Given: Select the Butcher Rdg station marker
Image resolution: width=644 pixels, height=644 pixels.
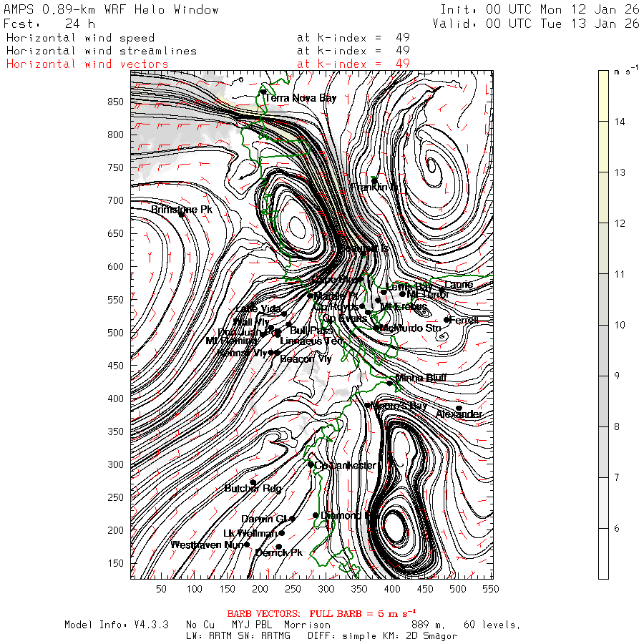Looking at the screenshot, I should [x=253, y=483].
